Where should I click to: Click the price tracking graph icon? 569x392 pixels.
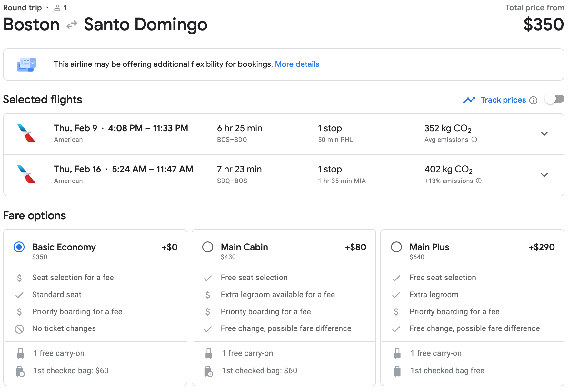pyautogui.click(x=469, y=100)
